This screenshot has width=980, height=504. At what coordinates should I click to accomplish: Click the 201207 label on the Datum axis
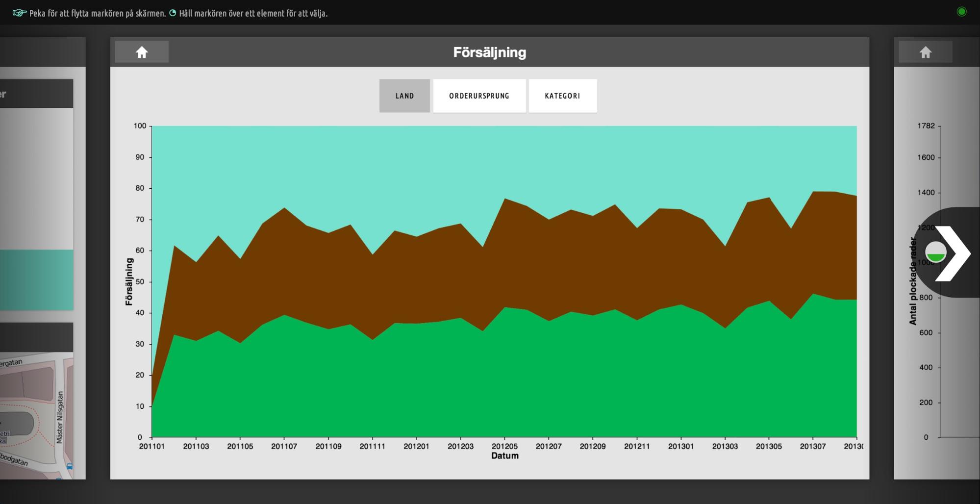(549, 446)
